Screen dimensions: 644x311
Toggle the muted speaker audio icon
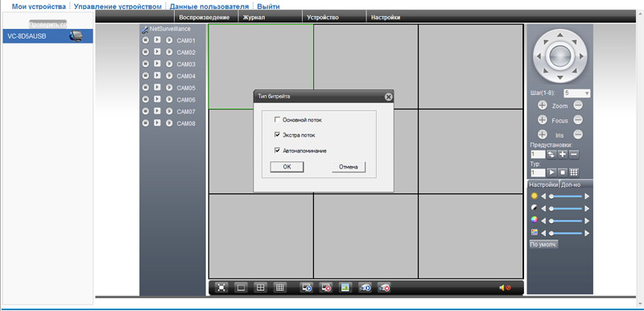(505, 288)
